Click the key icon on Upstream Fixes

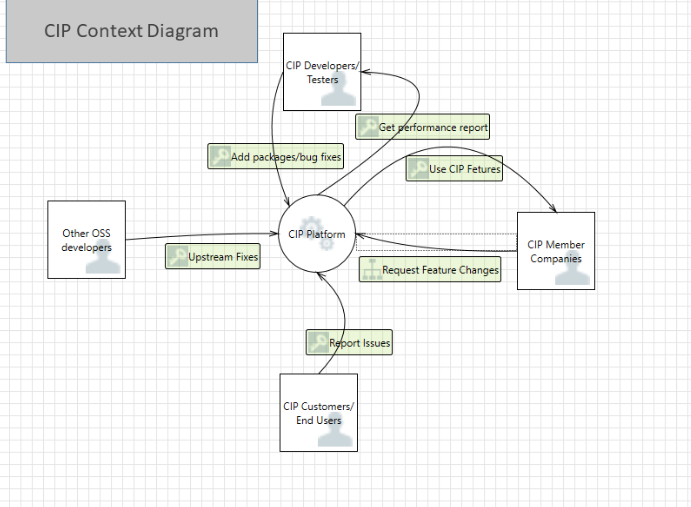point(178,256)
